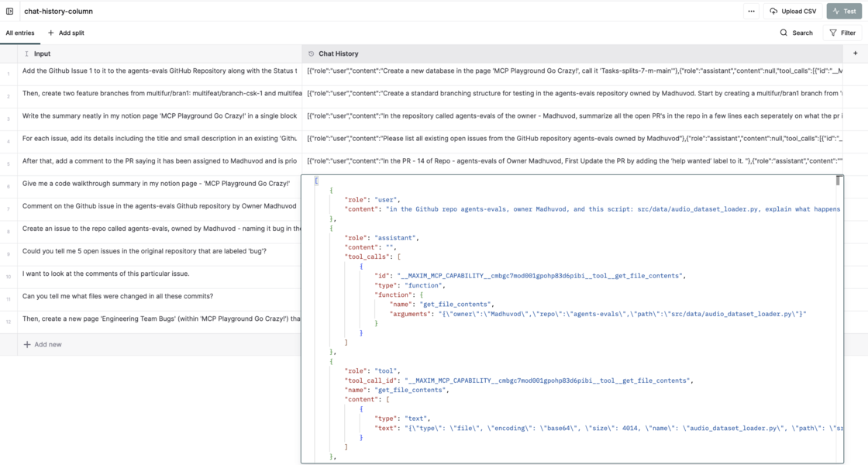868x465 pixels.
Task: Click the Add new row button
Action: pos(43,344)
